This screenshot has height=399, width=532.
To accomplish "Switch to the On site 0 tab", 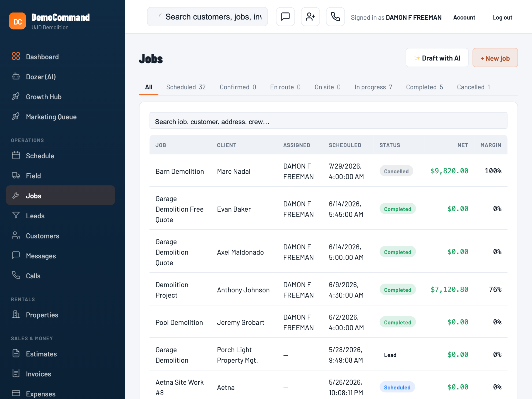I will pos(327,87).
